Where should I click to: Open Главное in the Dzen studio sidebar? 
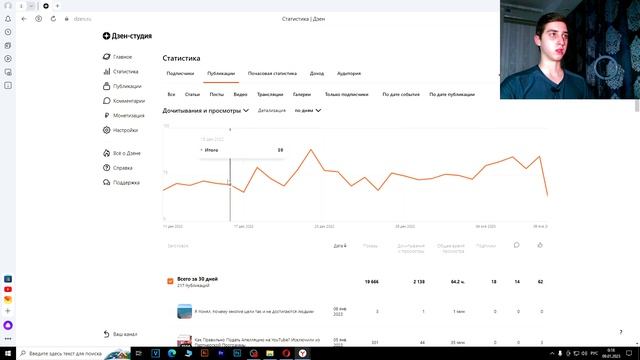pos(118,57)
